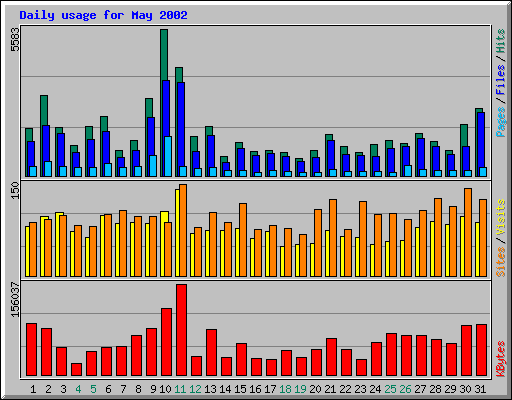Click the red KBytes bar for day 13
The image size is (512, 400).
click(x=211, y=352)
